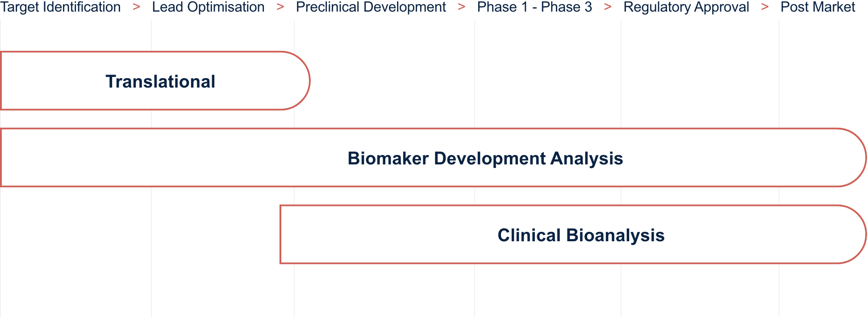
Task: Click the Translational service bar
Action: click(x=160, y=81)
